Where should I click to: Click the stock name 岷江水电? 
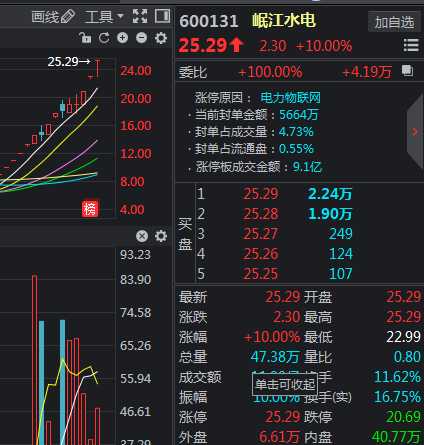coord(283,20)
